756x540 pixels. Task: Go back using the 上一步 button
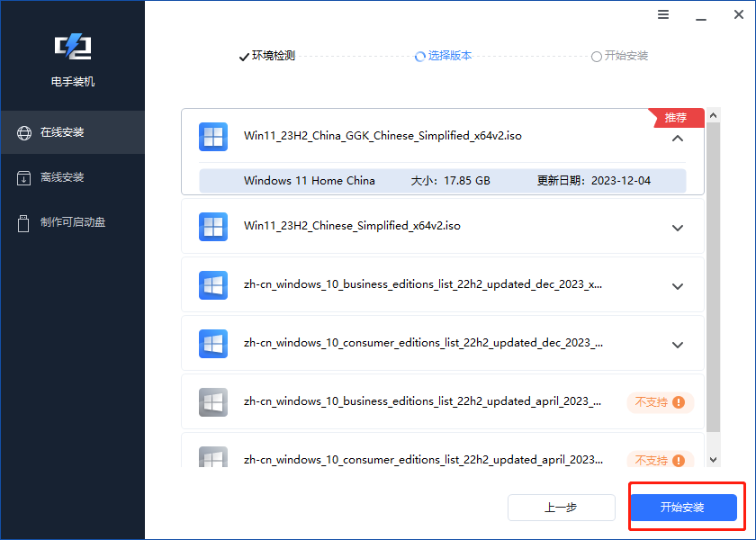tap(561, 507)
